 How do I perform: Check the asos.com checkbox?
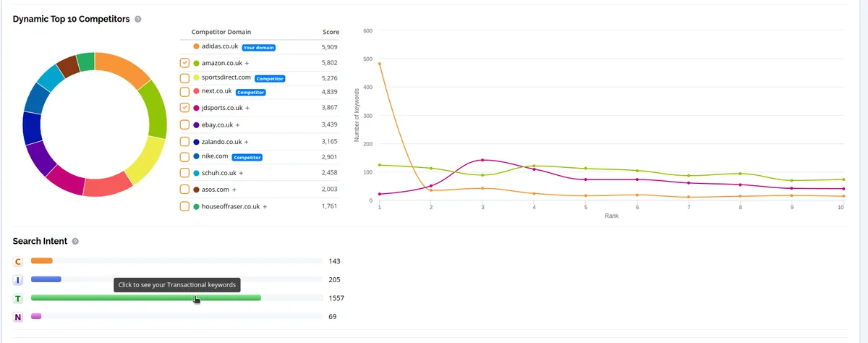click(184, 190)
